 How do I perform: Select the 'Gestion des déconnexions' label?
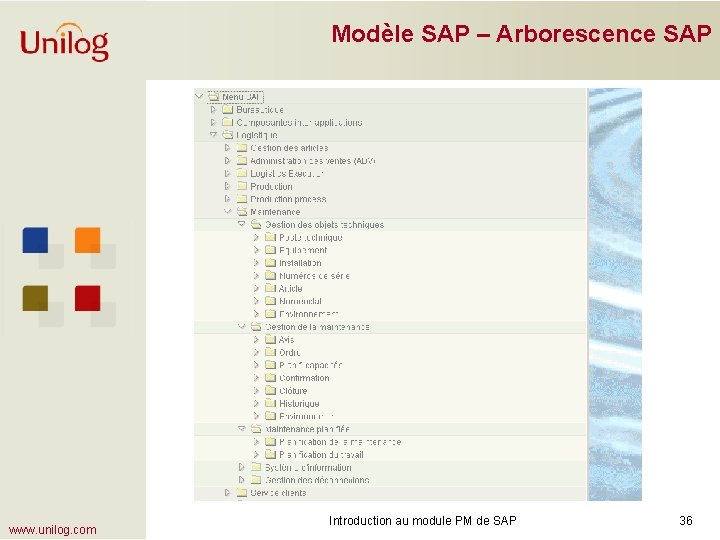point(317,480)
